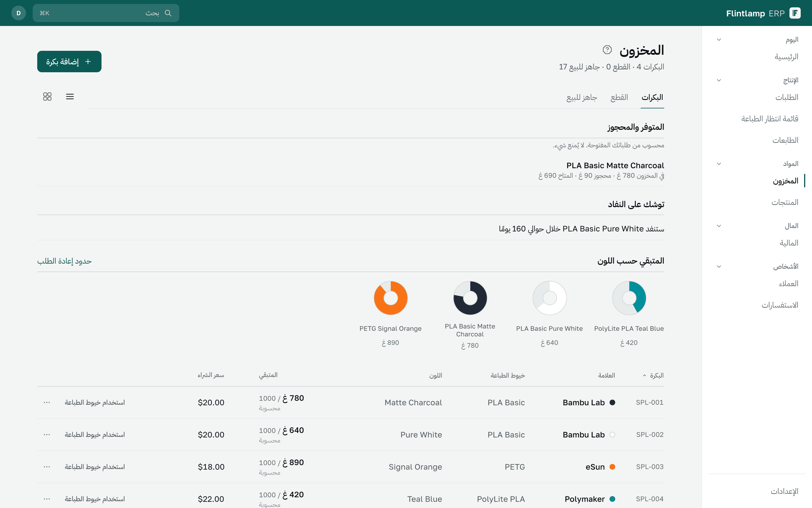Click the خيوط الطباعة column header

(508, 375)
